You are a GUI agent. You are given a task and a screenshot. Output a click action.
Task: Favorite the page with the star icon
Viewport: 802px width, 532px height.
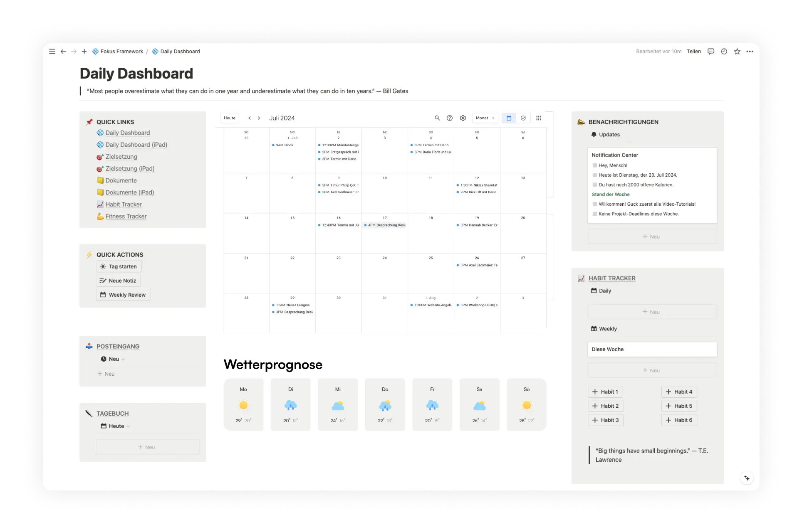tap(737, 52)
